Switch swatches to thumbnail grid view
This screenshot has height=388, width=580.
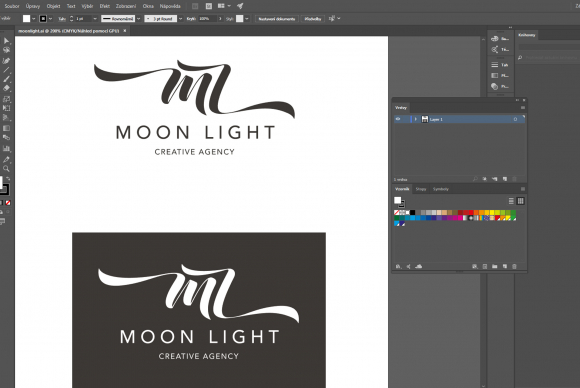coord(520,201)
